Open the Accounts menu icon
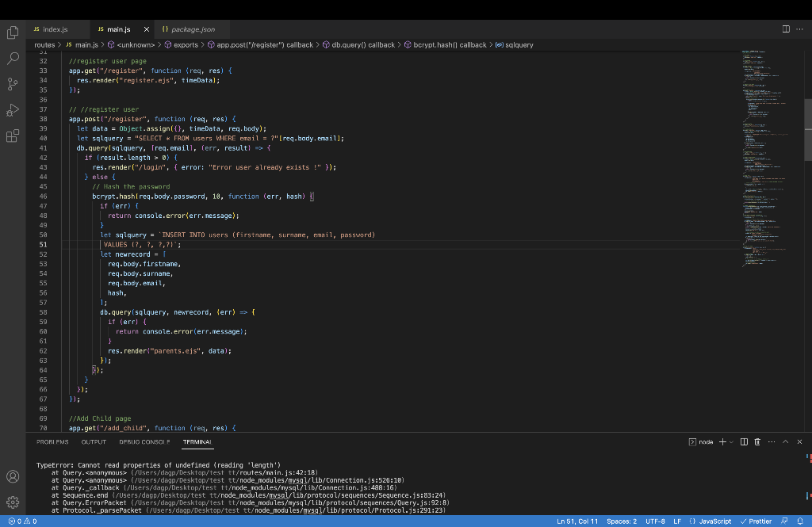The image size is (812, 527). [x=13, y=476]
